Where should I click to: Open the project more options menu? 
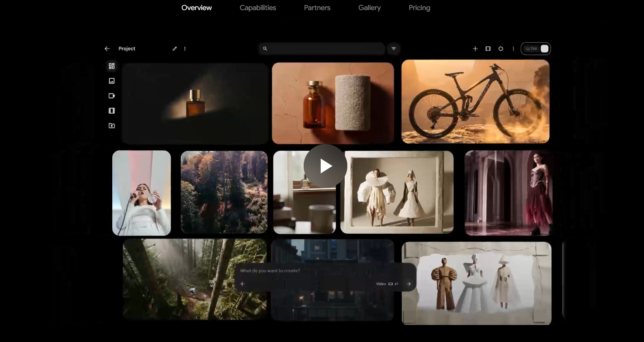(x=185, y=49)
